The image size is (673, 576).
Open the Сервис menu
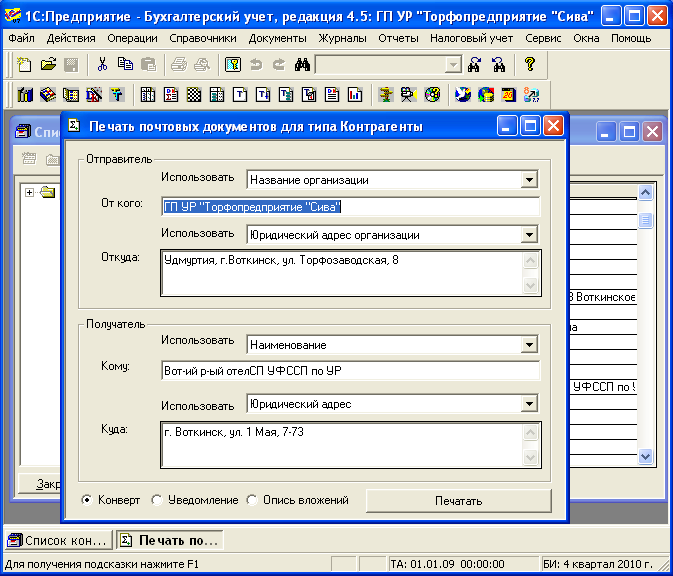[x=543, y=39]
